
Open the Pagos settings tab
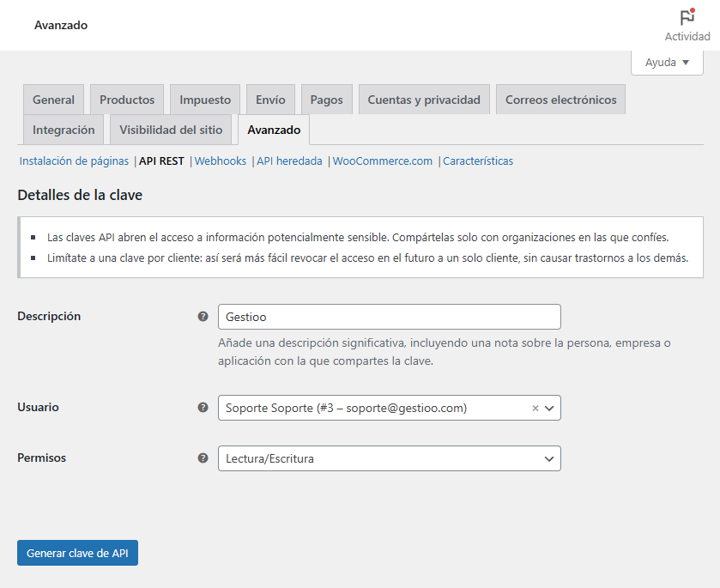coord(326,100)
